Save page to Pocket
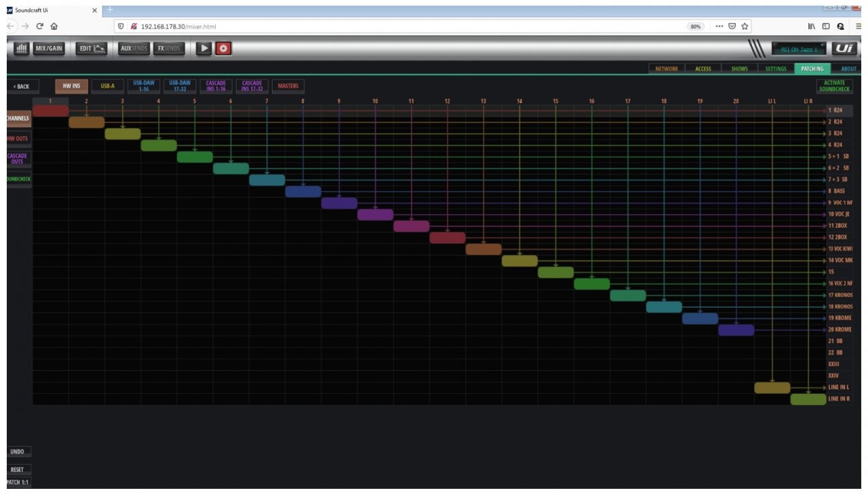The image size is (868, 495). [732, 26]
